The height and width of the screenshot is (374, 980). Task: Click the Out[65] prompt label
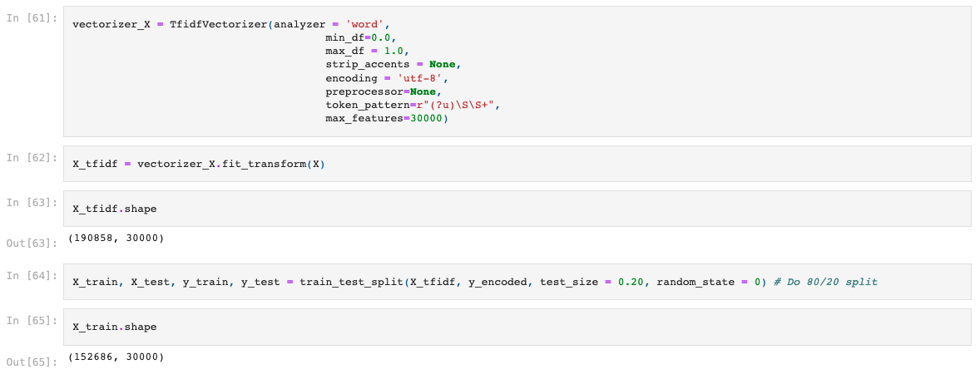(x=32, y=361)
